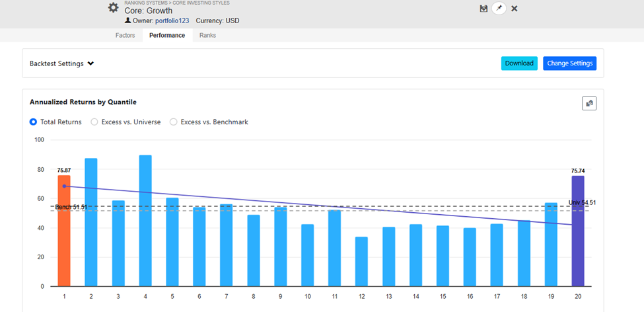The width and height of the screenshot is (644, 312).
Task: Expand the Backtest Settings section
Action: point(62,63)
